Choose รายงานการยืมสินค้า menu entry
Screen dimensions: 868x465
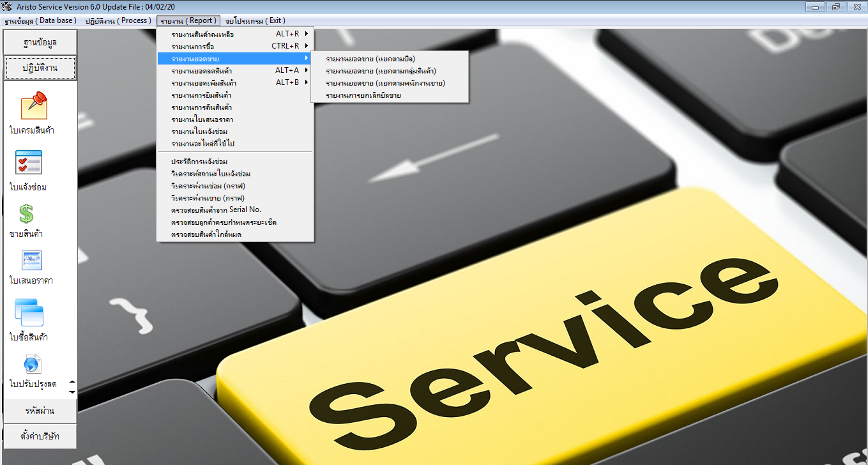tap(235, 95)
